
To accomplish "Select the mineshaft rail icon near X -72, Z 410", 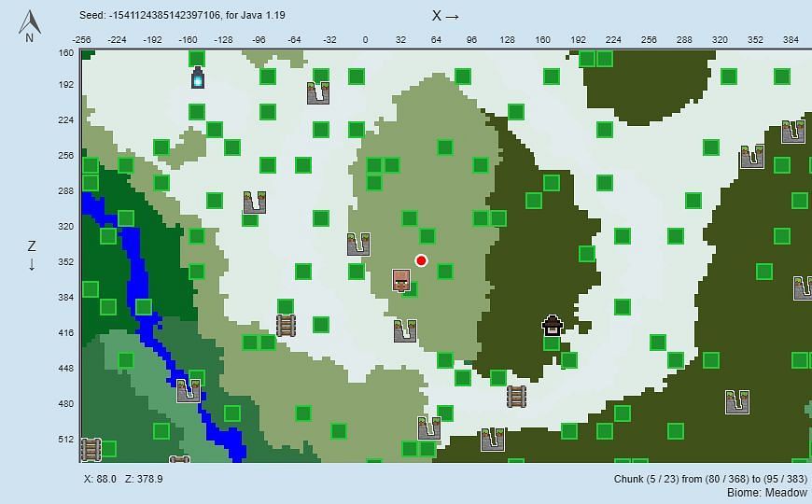I will (x=286, y=326).
